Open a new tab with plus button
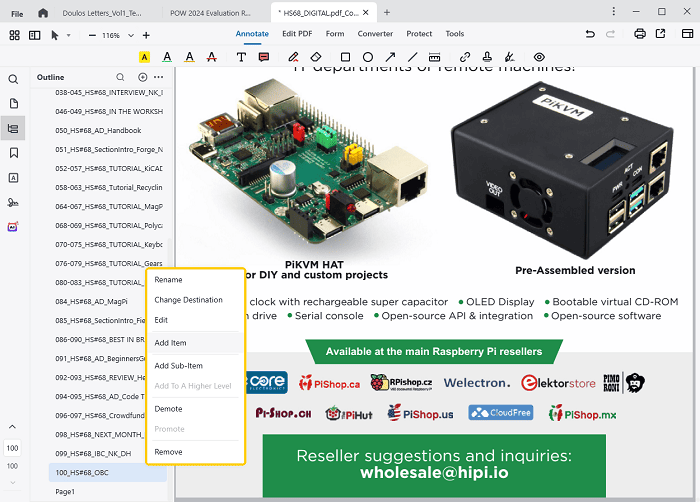This screenshot has height=502, width=700. pos(387,13)
